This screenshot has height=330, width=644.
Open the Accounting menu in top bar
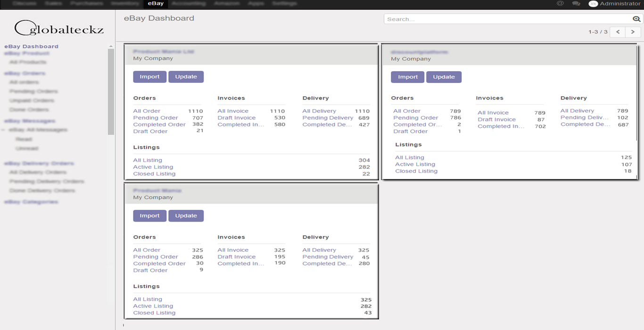pos(189,3)
